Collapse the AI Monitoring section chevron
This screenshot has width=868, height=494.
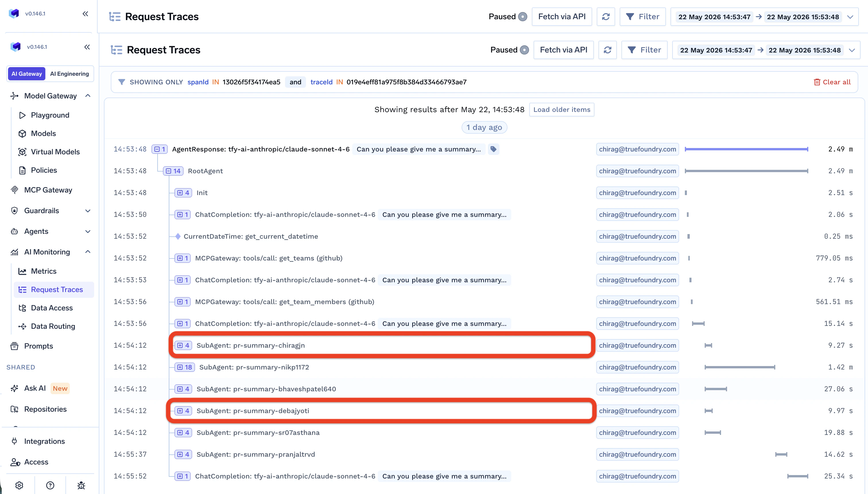pos(88,252)
